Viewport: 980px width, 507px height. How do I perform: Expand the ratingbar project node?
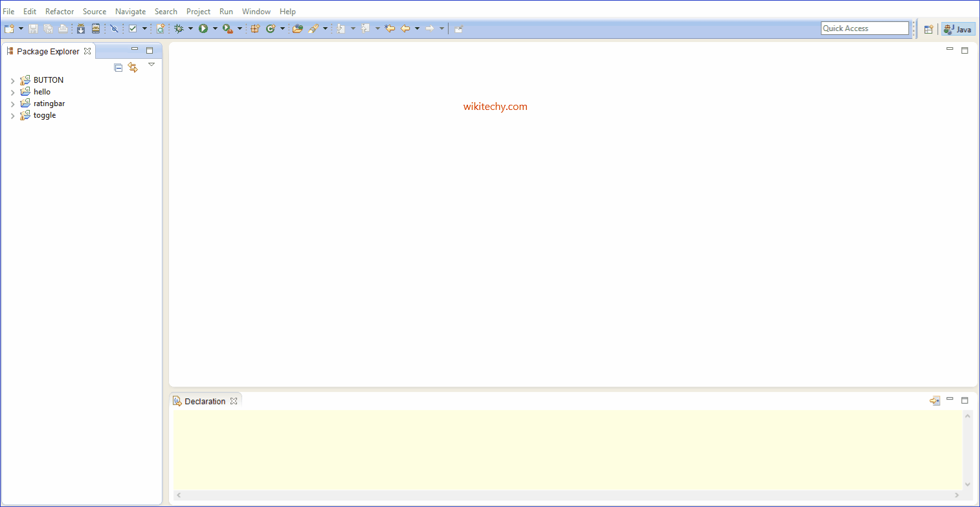tap(12, 103)
